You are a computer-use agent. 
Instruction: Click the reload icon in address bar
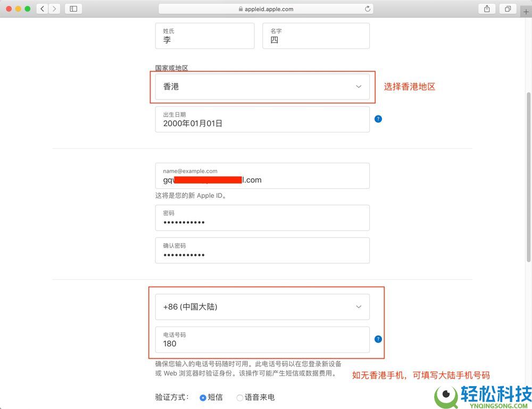click(367, 9)
